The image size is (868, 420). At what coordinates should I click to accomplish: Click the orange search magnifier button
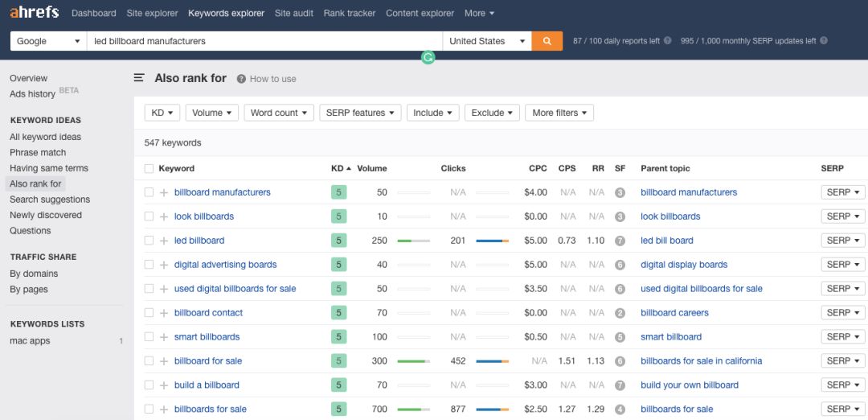[547, 41]
